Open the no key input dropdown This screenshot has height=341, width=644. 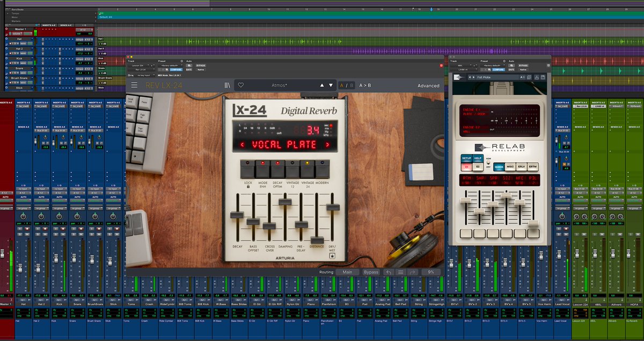(x=145, y=75)
